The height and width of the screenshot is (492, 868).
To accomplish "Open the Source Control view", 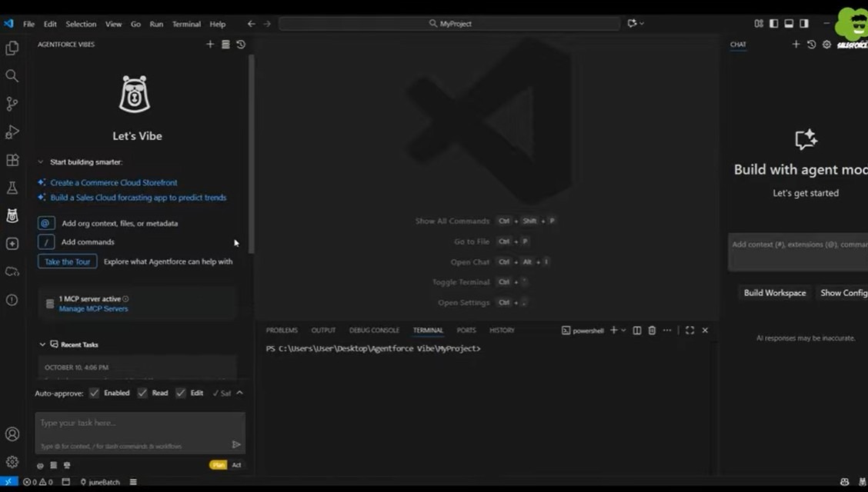I will [x=12, y=104].
